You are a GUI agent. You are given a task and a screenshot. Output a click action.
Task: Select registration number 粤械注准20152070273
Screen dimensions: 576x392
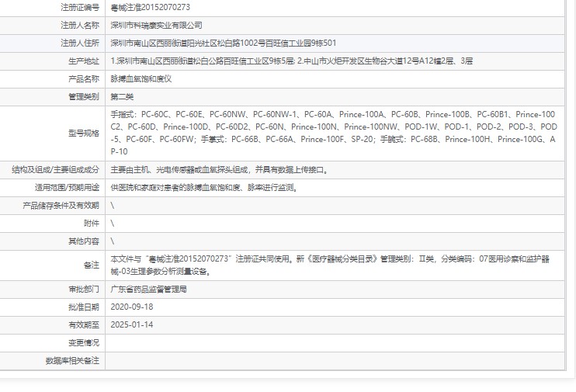point(151,7)
